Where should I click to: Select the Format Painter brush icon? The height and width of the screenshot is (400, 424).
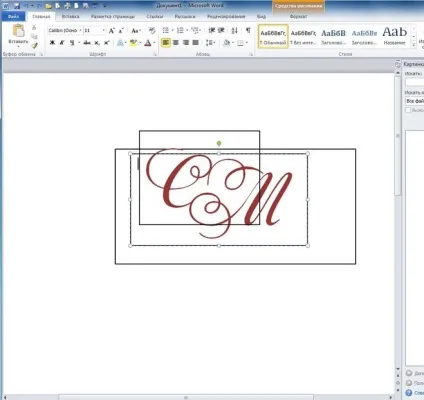34,45
